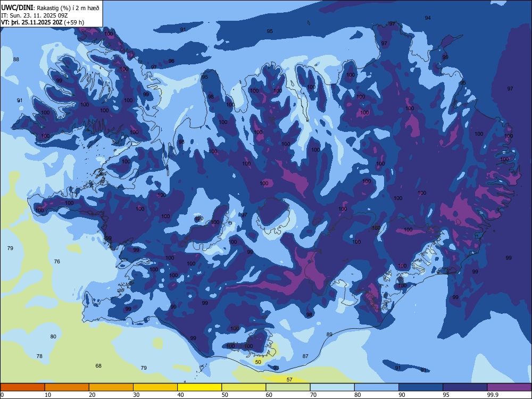The height and width of the screenshot is (399, 532).
Task: Click the 50 value on the map's yellow patch
Action: [258, 362]
